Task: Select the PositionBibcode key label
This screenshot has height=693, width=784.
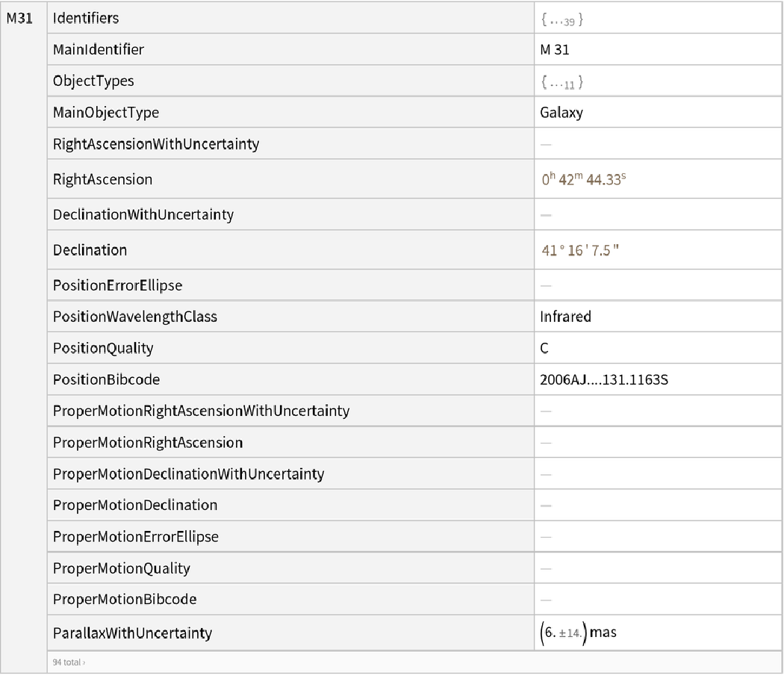Action: [x=106, y=379]
